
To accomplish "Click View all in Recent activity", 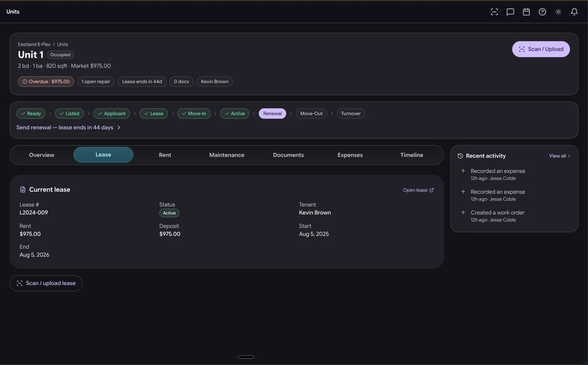I will 560,156.
